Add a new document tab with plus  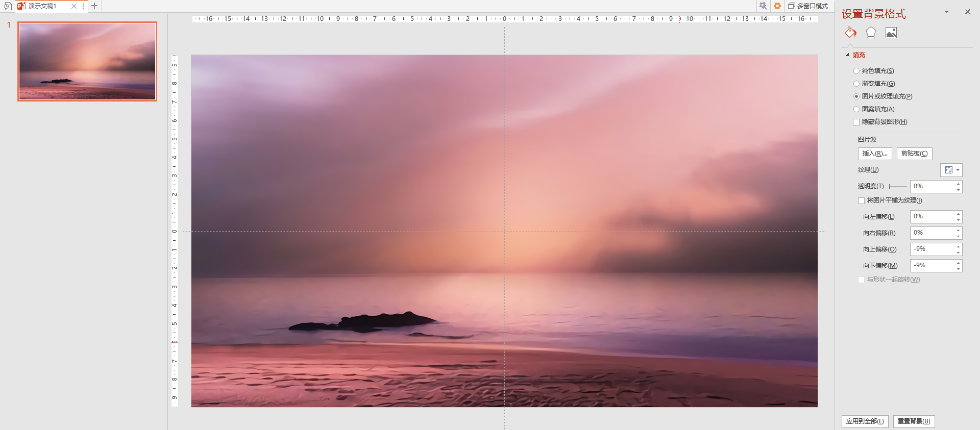click(94, 6)
